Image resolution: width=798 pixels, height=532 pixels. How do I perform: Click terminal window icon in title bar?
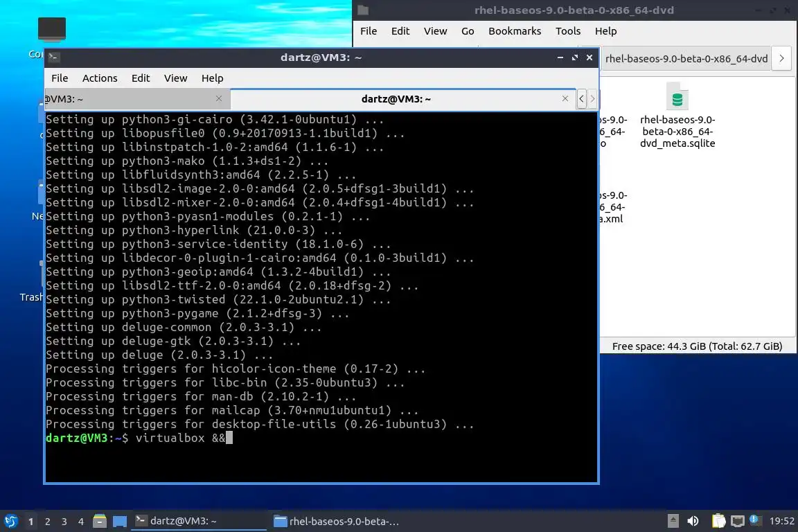[53, 57]
